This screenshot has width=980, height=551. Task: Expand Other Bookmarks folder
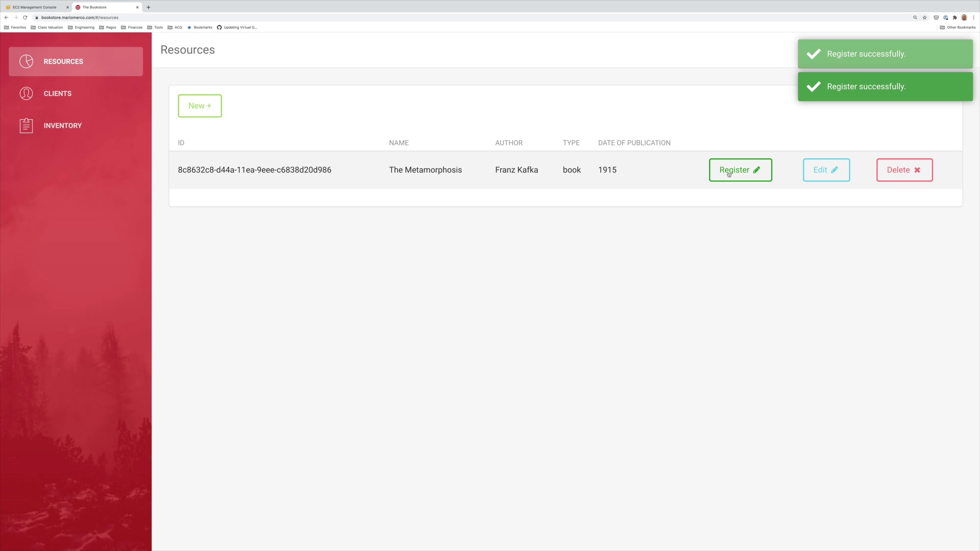[x=958, y=28]
